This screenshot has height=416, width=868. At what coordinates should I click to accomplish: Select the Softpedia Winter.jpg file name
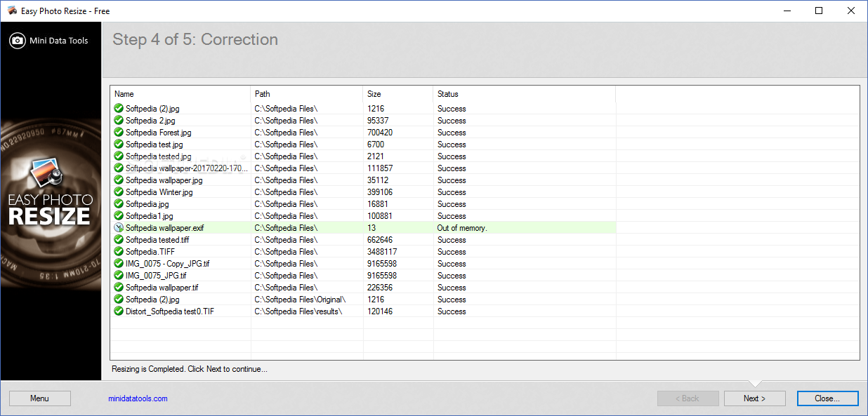point(159,192)
